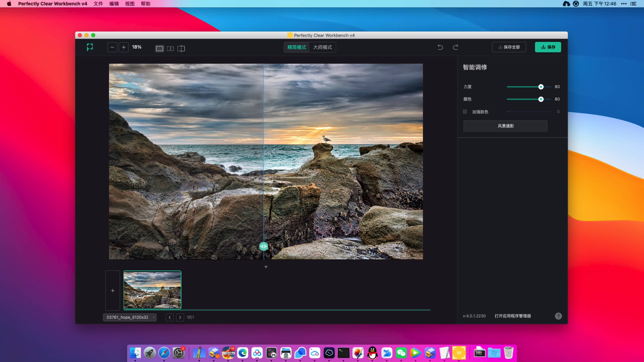
Task: Click the 力度 value 80
Action: [x=557, y=87]
